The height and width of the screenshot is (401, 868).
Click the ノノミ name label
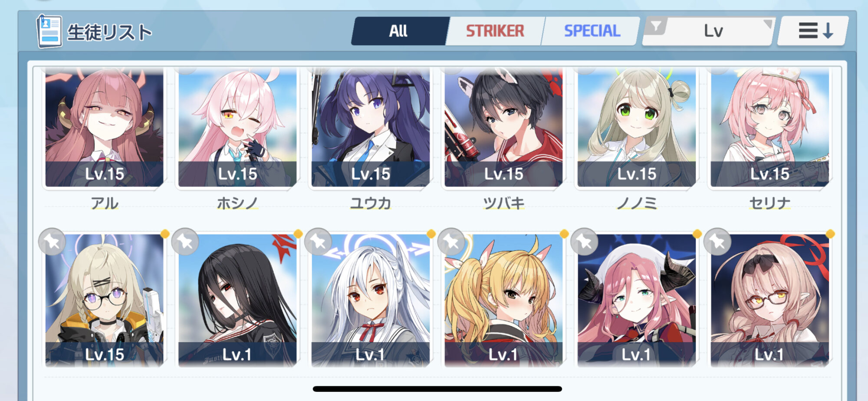click(637, 203)
